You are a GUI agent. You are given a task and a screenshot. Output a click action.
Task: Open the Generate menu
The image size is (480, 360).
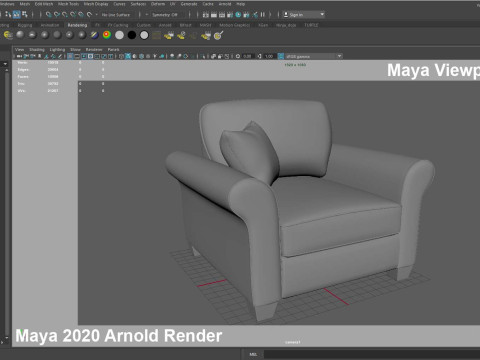click(189, 4)
